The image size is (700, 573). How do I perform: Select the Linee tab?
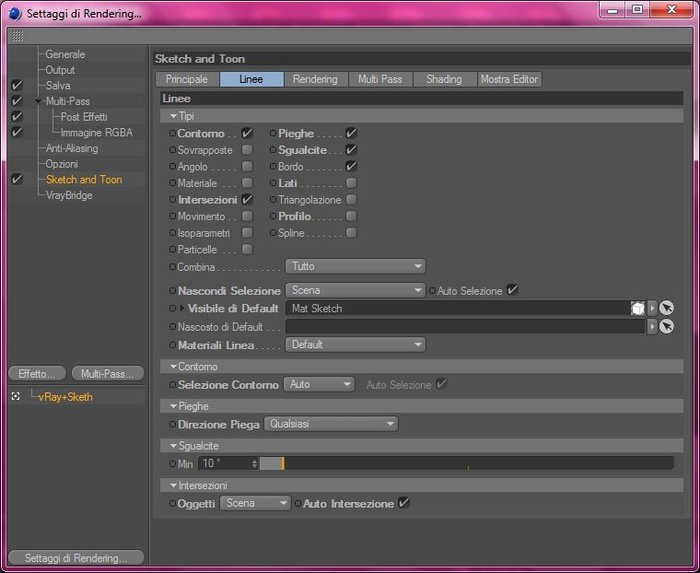pyautogui.click(x=252, y=79)
